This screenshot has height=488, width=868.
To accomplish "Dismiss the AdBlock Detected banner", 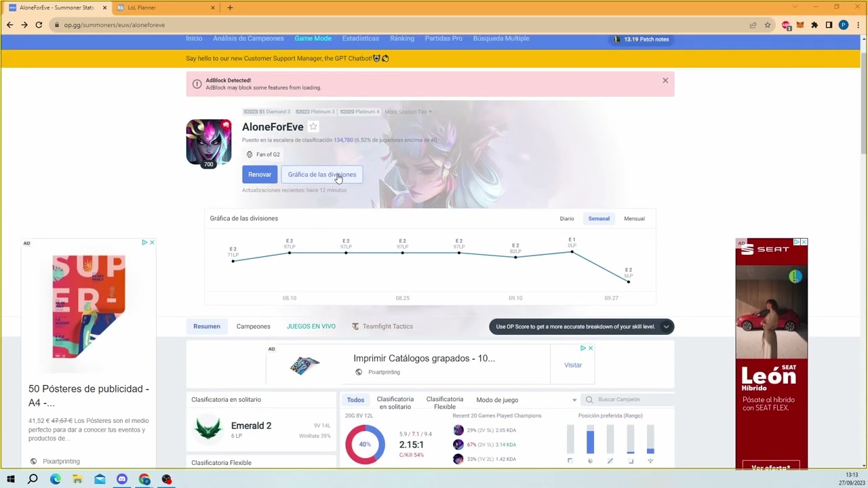I will (x=665, y=81).
